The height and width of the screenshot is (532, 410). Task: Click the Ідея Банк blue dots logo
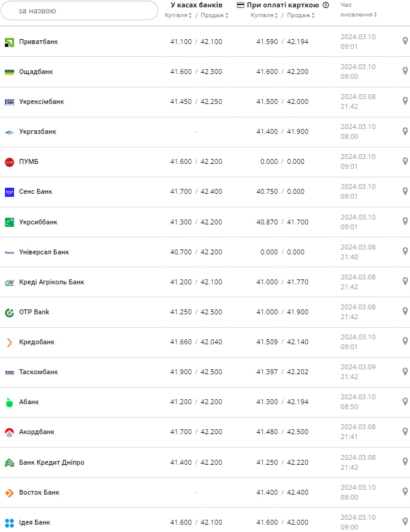coord(9,523)
